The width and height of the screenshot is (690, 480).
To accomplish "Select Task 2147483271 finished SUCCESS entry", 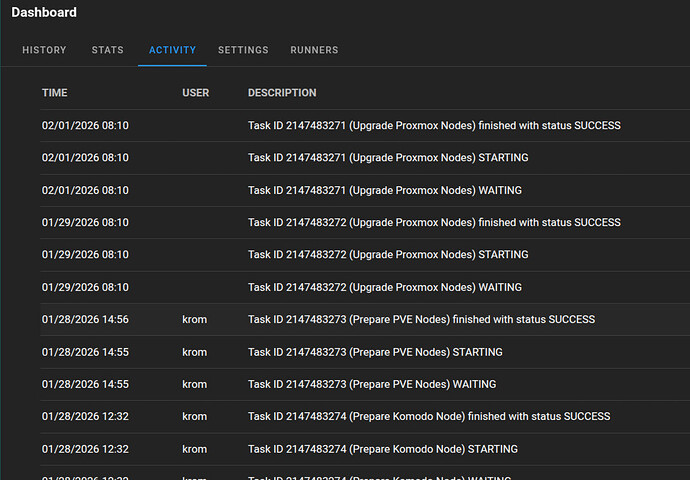I will [434, 126].
